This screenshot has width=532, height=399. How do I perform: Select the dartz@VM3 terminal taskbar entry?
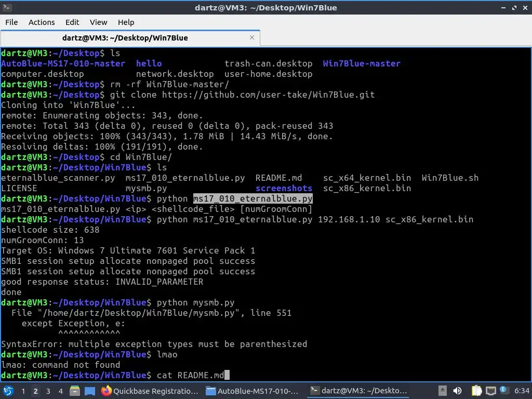[358, 391]
